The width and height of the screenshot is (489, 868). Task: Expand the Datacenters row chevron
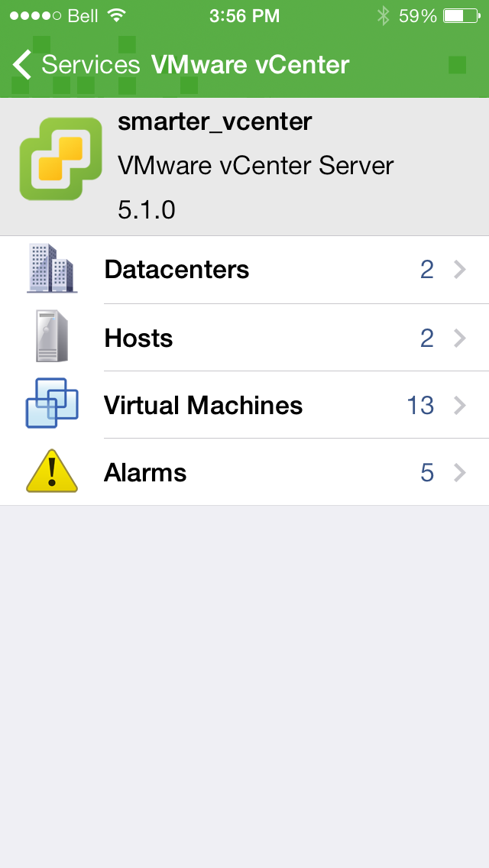point(459,269)
